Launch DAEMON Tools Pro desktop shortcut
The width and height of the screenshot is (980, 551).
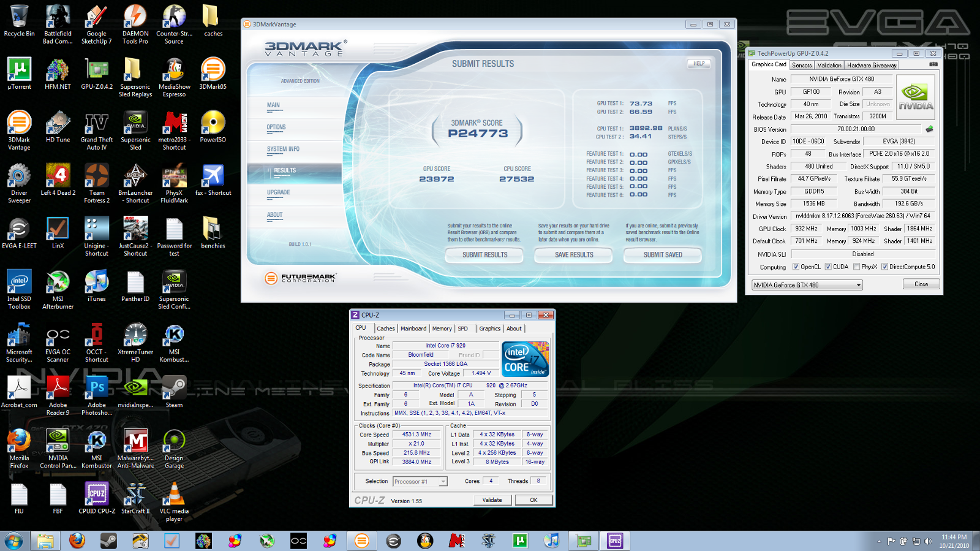tap(135, 25)
